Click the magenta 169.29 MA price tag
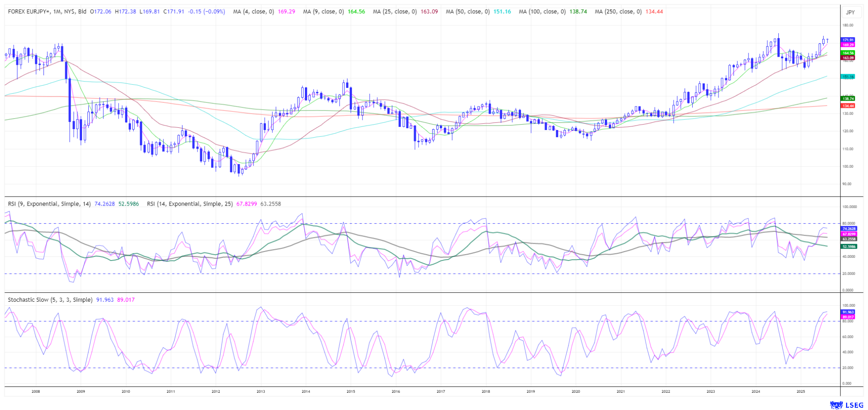The width and height of the screenshot is (868, 410). [848, 45]
